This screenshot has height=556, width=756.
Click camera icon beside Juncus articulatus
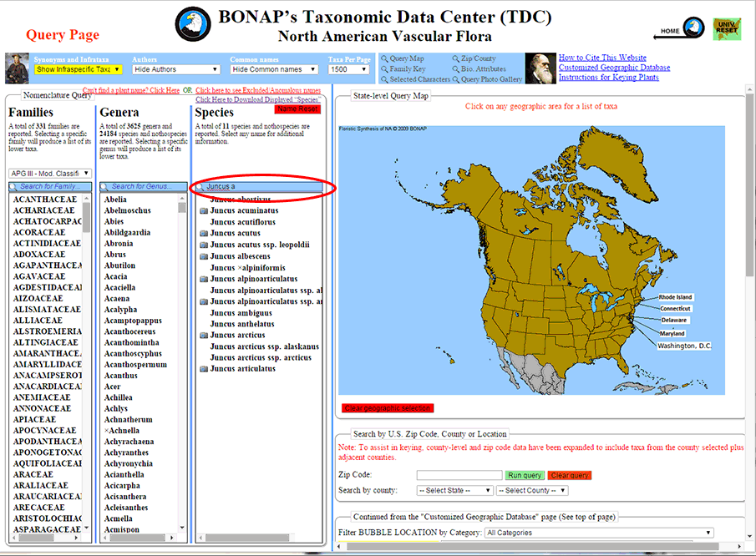click(204, 369)
